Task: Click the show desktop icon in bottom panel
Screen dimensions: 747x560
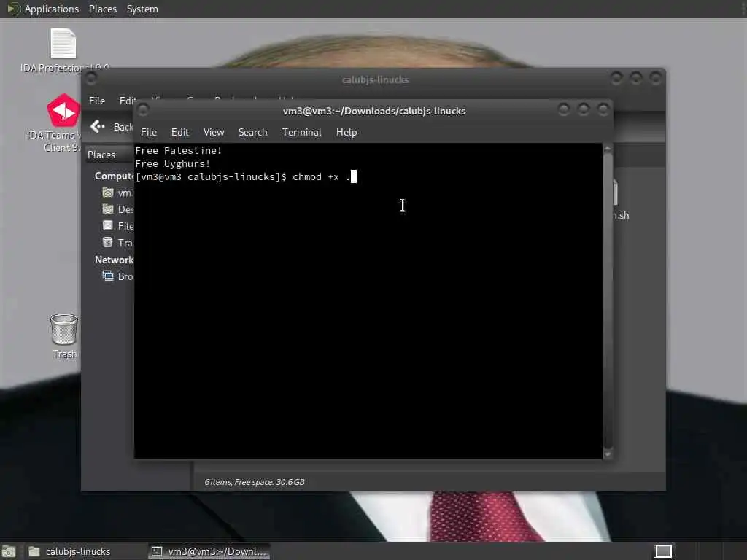Action: [x=9, y=551]
